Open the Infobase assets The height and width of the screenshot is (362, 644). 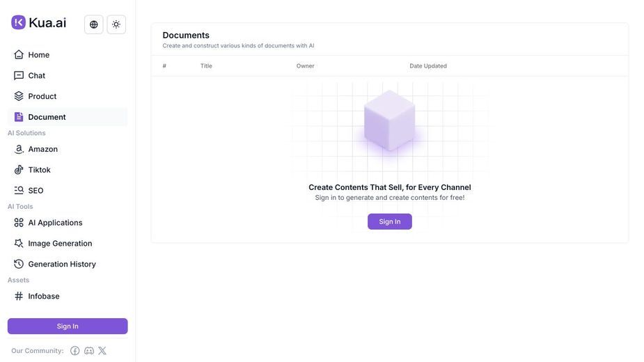[x=68, y=297]
